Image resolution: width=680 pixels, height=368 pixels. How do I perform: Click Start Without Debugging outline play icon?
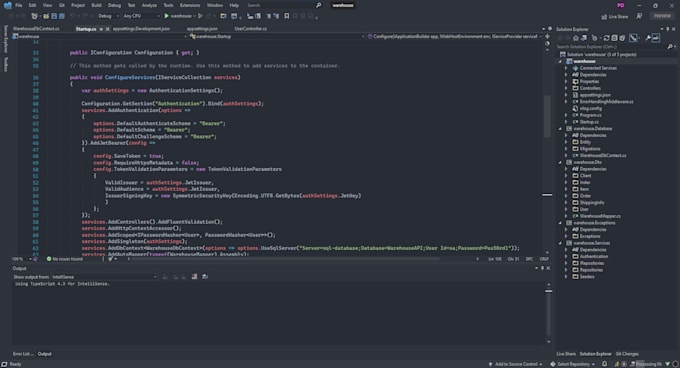tap(200, 16)
